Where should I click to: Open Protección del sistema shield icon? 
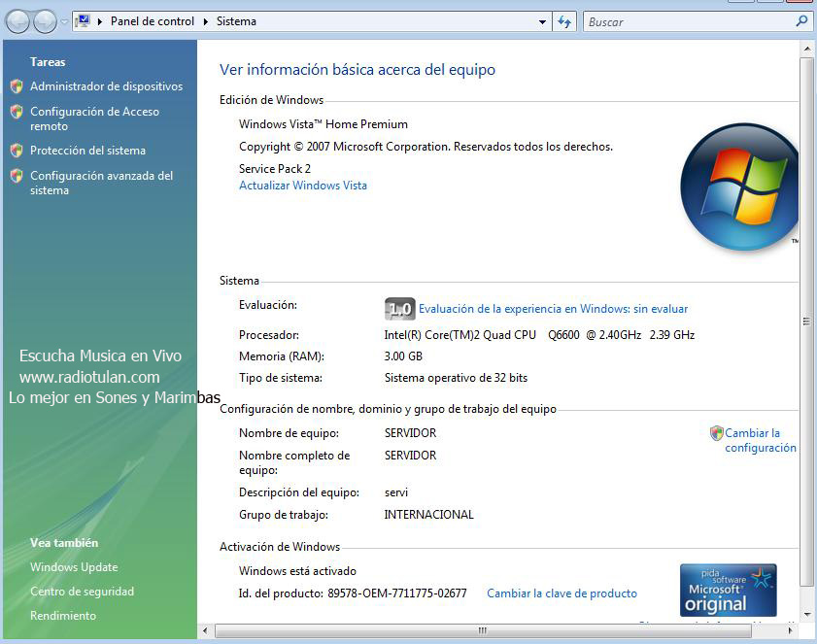[17, 150]
